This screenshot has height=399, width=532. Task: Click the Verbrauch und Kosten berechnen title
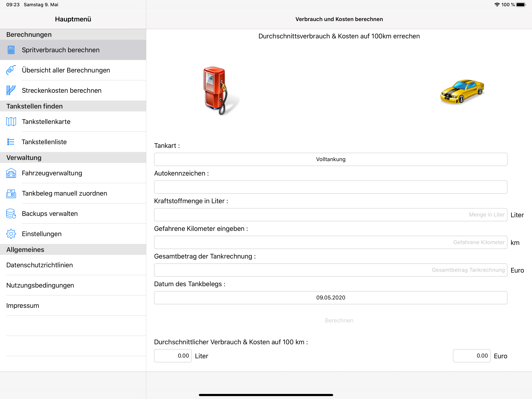click(339, 19)
